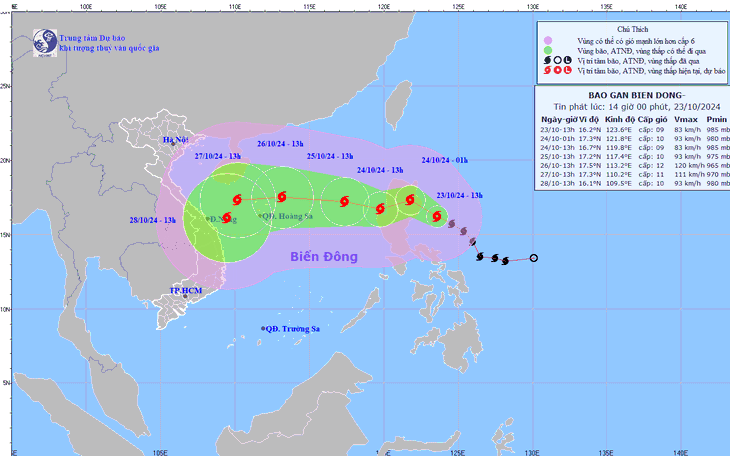
Task: Click the 'Pmin' column header
Action: pos(716,120)
